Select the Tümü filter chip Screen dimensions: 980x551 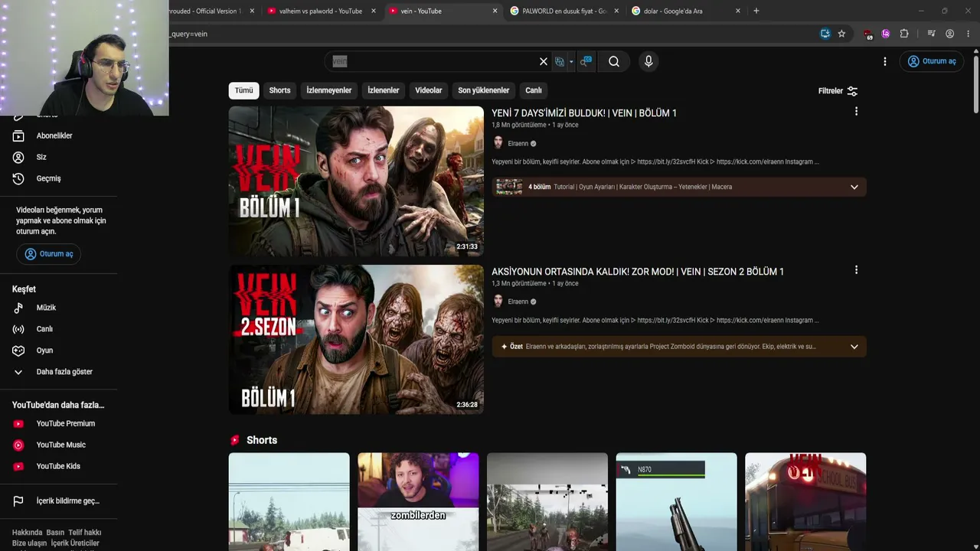pos(243,90)
